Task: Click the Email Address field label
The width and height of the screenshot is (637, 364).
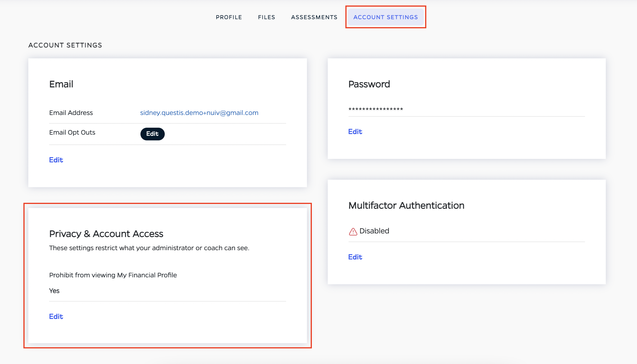Action: [x=71, y=113]
